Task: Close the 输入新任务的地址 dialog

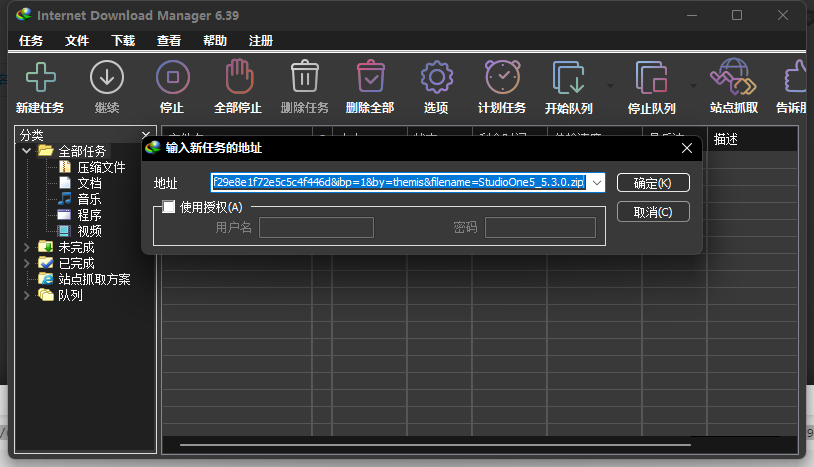Action: [686, 148]
